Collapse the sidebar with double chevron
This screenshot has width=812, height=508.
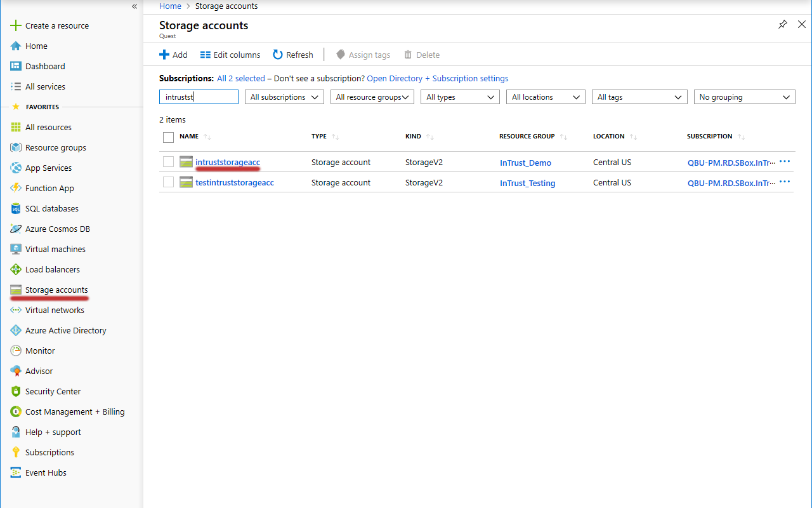click(134, 6)
